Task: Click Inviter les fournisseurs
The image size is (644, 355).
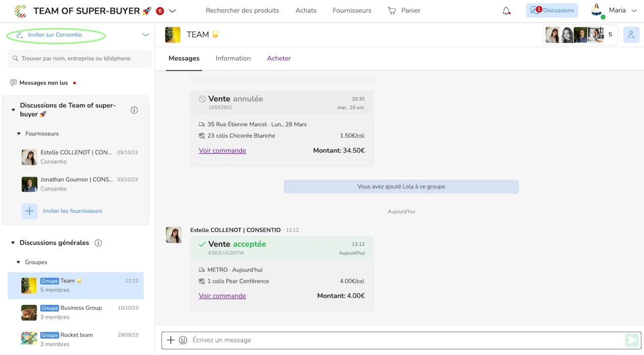Action: pos(72,211)
